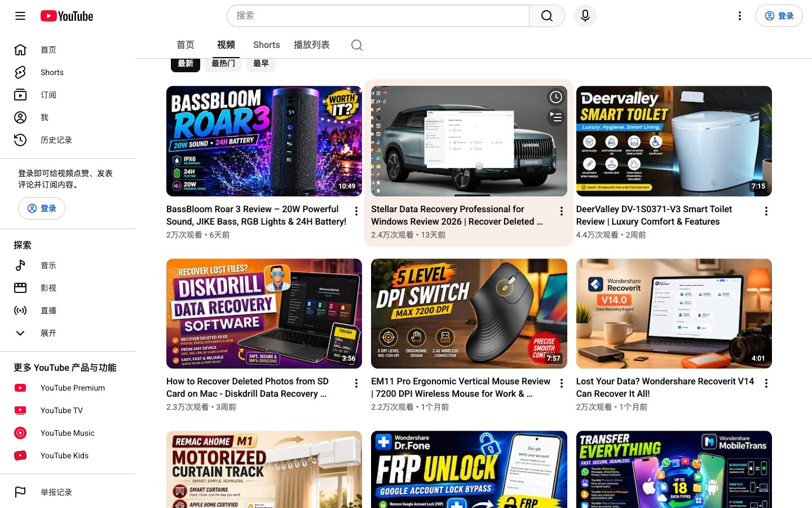Open options for Diskdrill SD Card video
Screen dimensions: 812x508
(356, 383)
